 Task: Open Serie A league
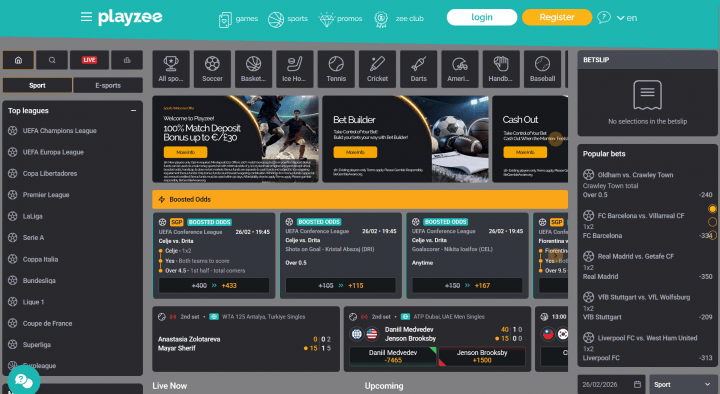[34, 237]
